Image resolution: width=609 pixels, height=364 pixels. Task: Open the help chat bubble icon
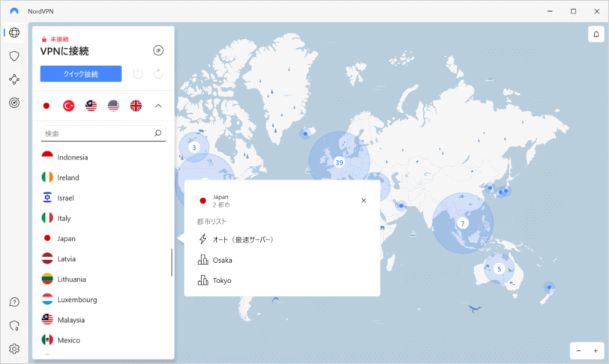click(14, 302)
